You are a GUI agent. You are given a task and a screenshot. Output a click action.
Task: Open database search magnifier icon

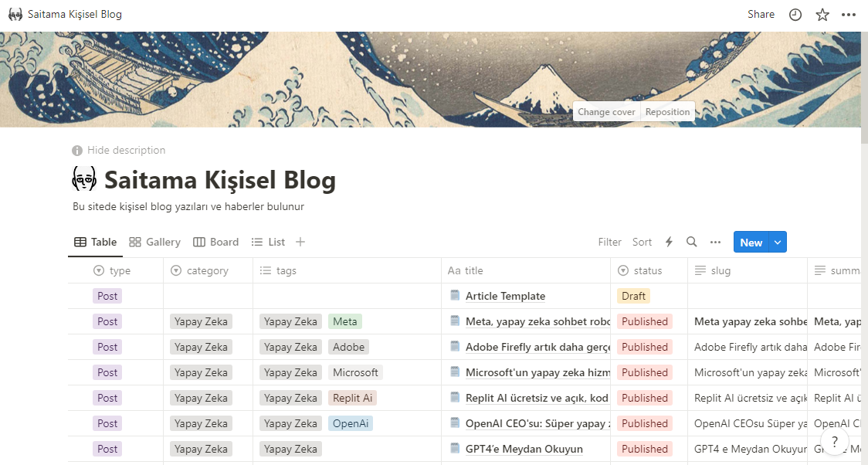point(691,242)
